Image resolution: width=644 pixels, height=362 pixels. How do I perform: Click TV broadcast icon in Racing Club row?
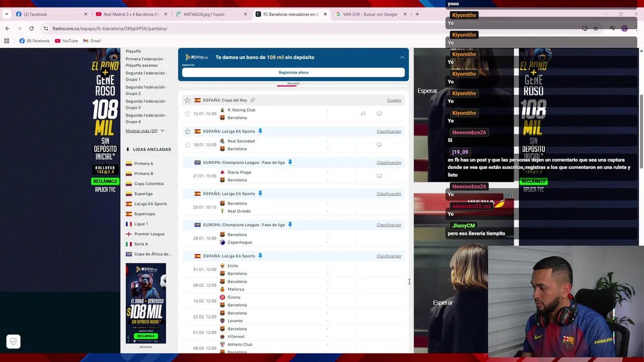point(379,114)
